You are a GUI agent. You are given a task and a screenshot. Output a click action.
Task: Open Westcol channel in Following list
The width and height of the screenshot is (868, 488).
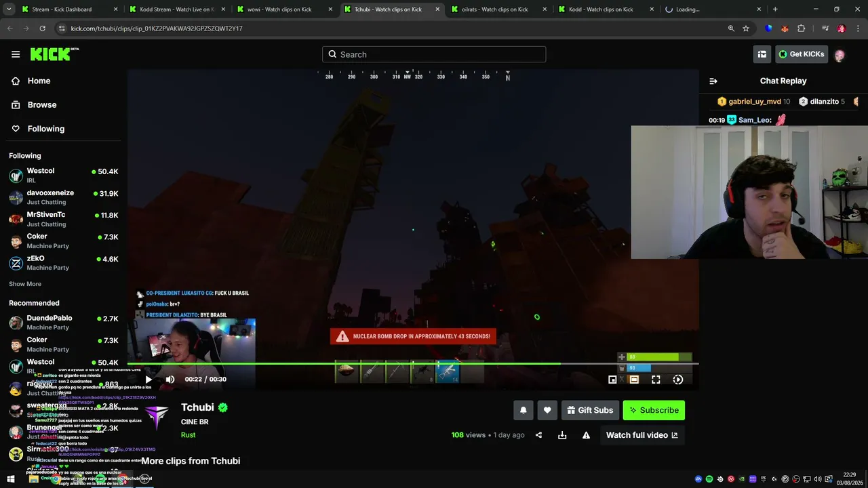[x=64, y=175]
